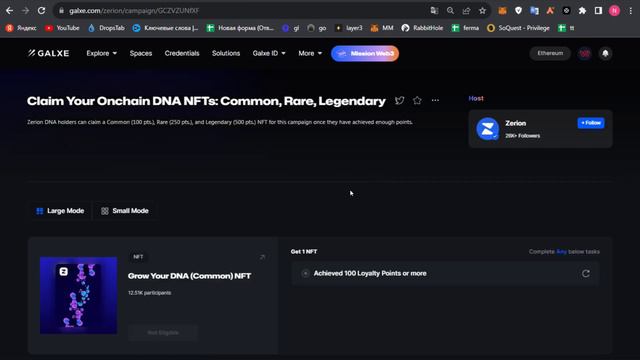Open the ferma bookmark

pos(466,28)
